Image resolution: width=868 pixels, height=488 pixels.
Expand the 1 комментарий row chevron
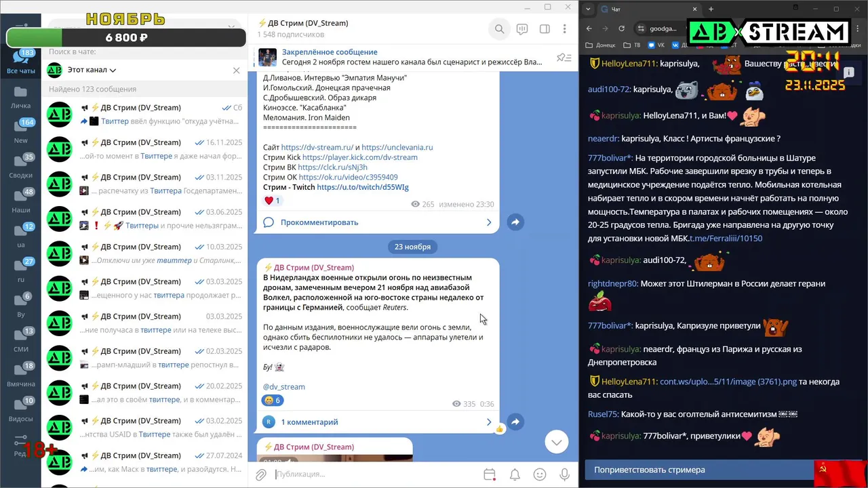489,422
